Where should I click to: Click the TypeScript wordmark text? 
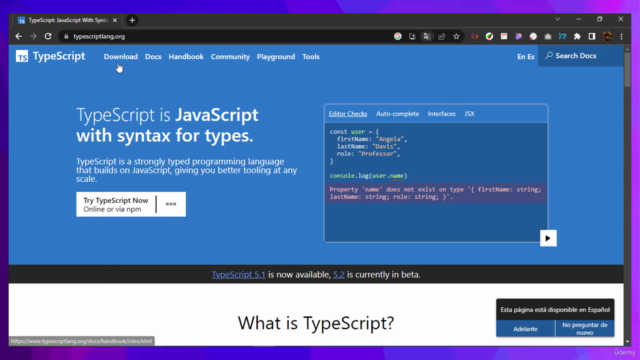[59, 56]
